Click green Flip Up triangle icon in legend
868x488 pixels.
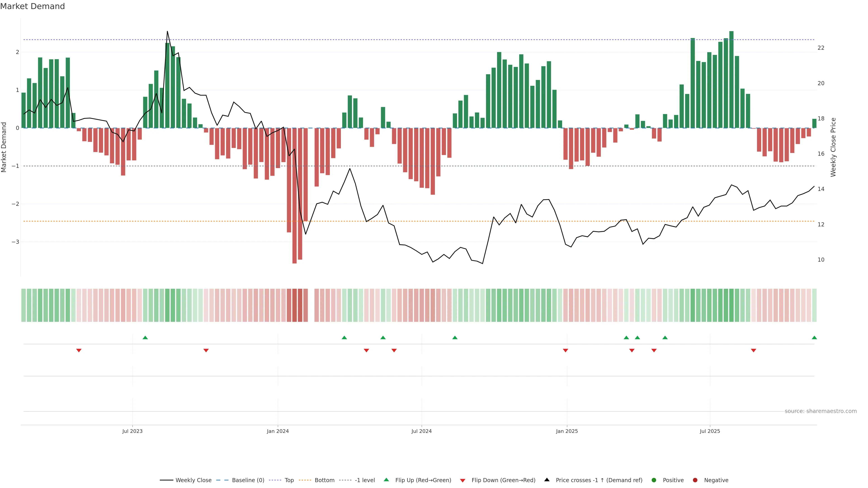(386, 480)
